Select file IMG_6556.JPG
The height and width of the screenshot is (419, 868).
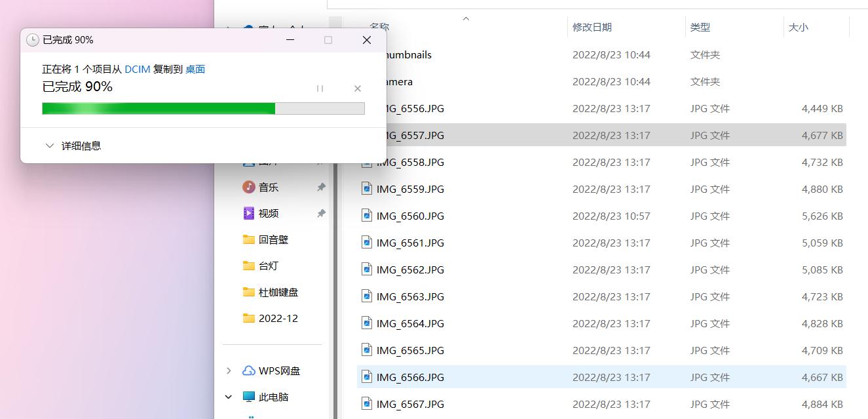[601, 108]
